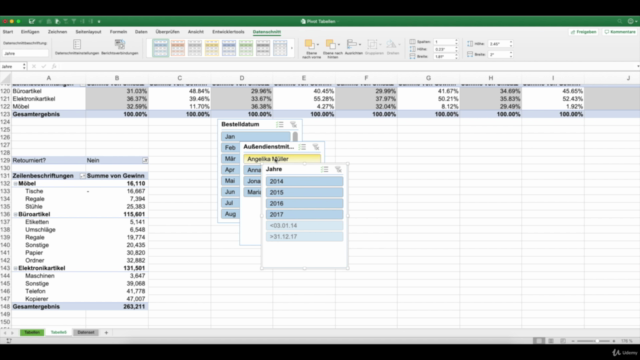Image resolution: width=640 pixels, height=360 pixels.
Task: Confirm formula entry checkmark icon
Action: coord(44,67)
